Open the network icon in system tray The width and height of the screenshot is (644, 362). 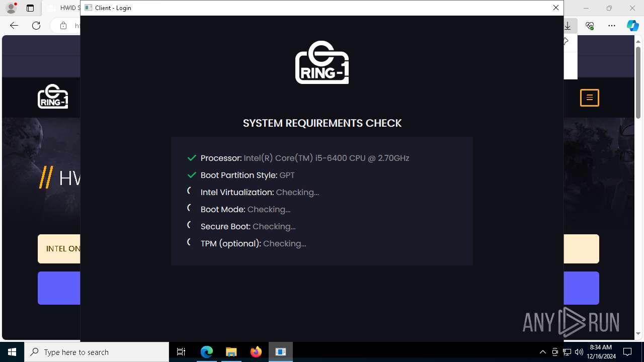pos(567,352)
